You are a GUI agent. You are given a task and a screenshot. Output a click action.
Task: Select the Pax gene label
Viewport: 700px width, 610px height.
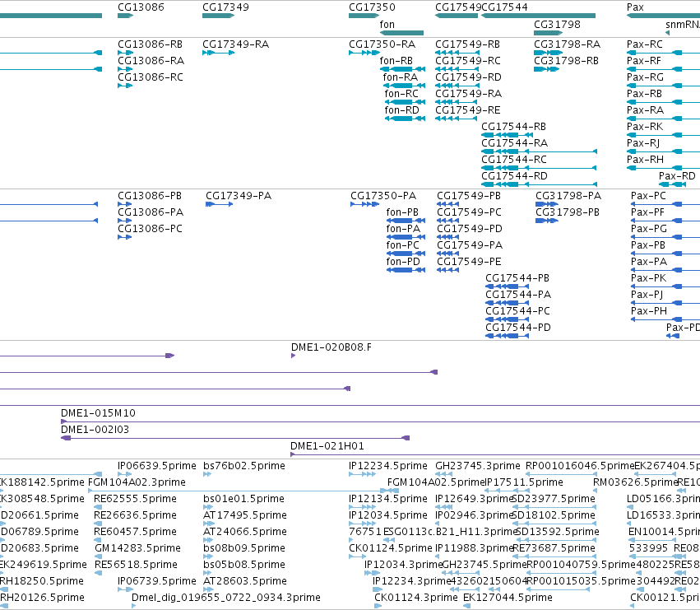pyautogui.click(x=635, y=7)
